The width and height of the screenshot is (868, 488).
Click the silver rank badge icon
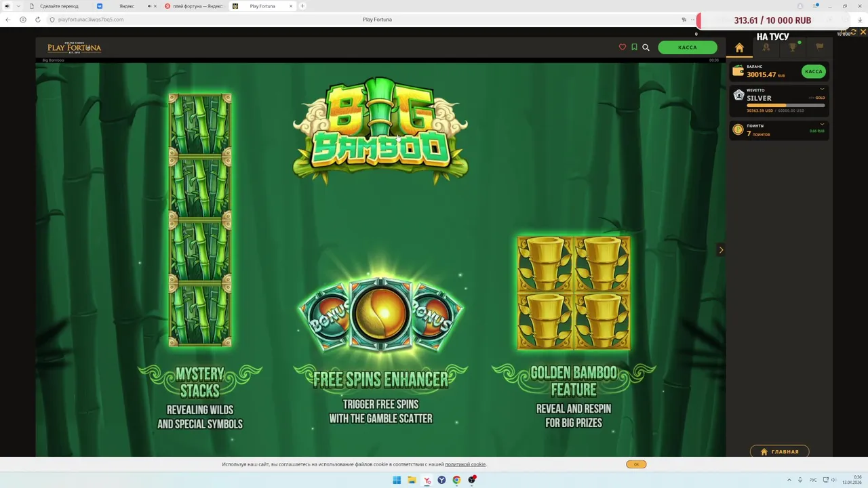(738, 96)
